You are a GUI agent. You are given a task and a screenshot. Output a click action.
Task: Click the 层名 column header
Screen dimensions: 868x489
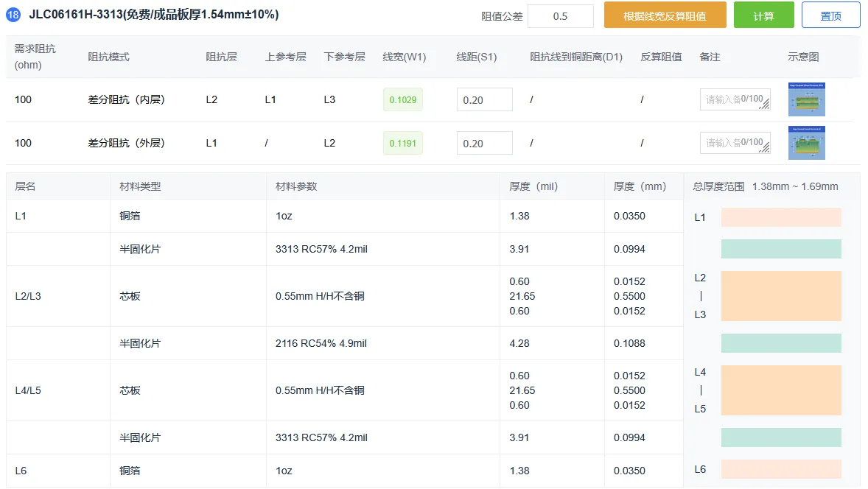click(25, 186)
